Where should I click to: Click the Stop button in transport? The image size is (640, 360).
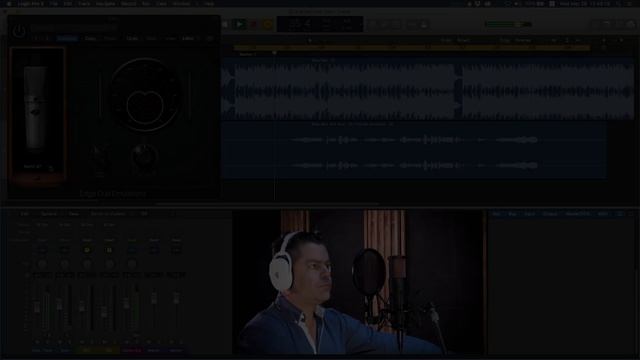(x=225, y=24)
